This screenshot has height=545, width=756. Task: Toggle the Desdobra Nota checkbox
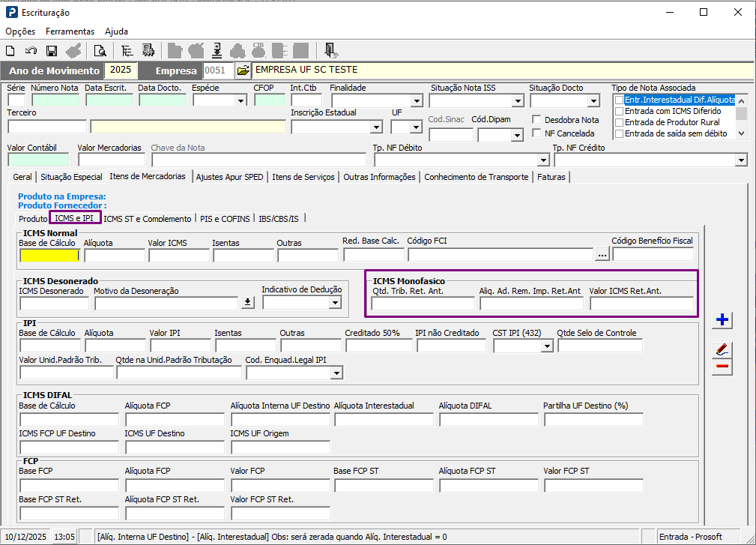(536, 119)
